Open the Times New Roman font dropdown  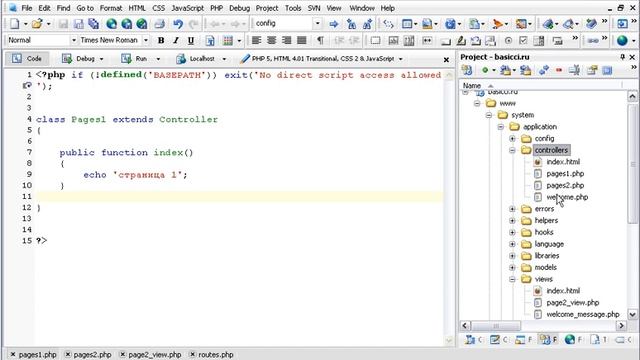click(146, 40)
